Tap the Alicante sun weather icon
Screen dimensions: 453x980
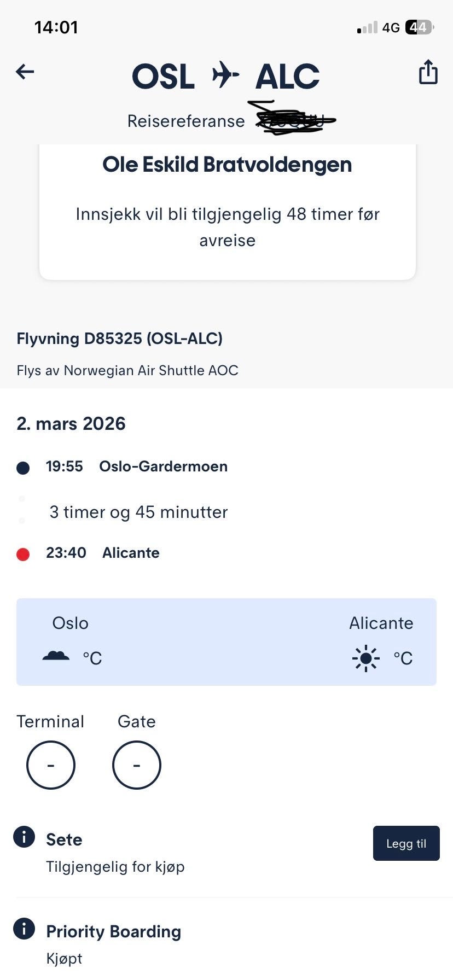(365, 658)
